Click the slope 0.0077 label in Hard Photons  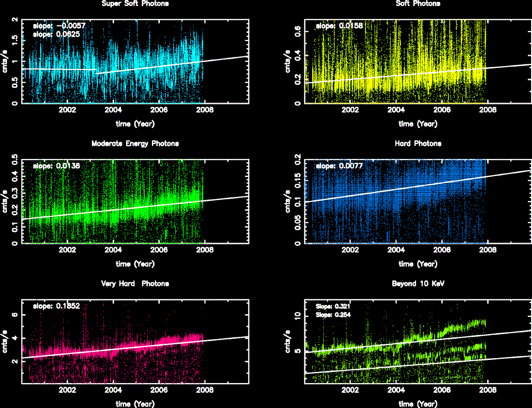[x=339, y=165]
